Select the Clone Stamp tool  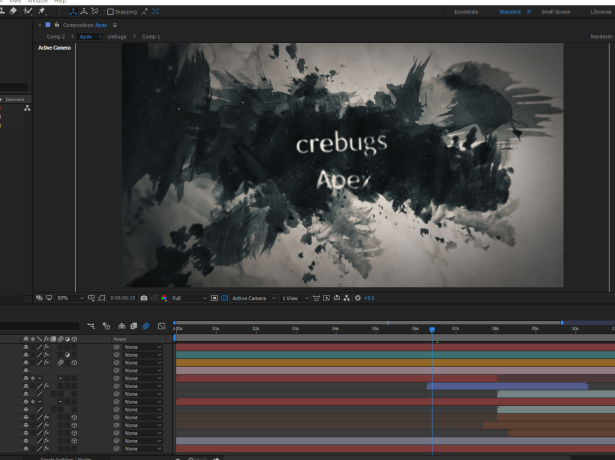click(x=2, y=11)
